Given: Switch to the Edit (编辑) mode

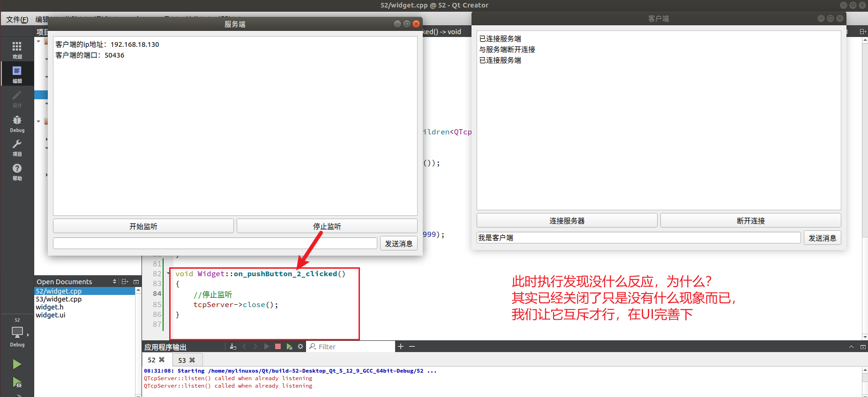Looking at the screenshot, I should [x=17, y=74].
